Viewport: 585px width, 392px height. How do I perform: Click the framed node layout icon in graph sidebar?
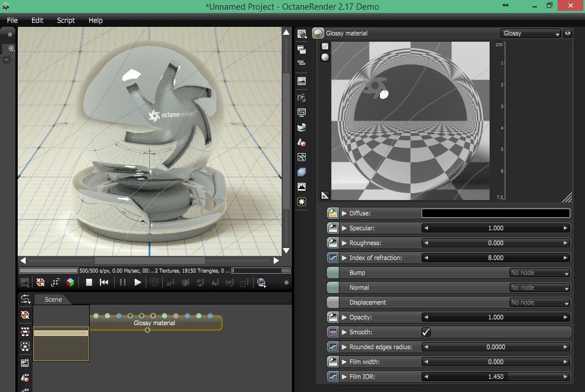(25, 346)
